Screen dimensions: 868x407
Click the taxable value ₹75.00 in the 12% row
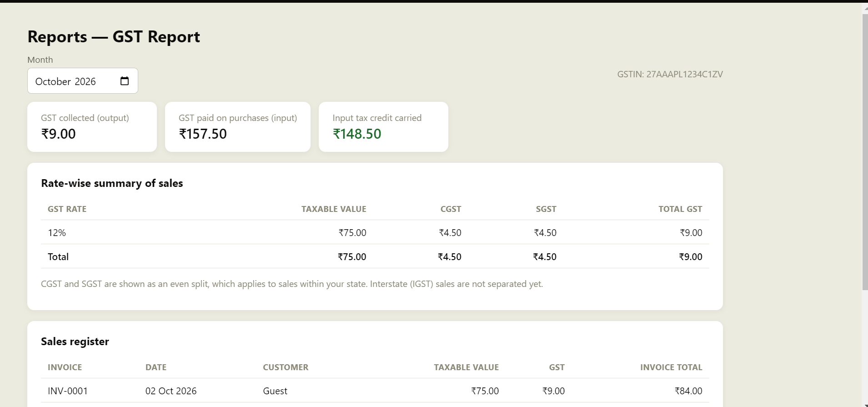(352, 233)
